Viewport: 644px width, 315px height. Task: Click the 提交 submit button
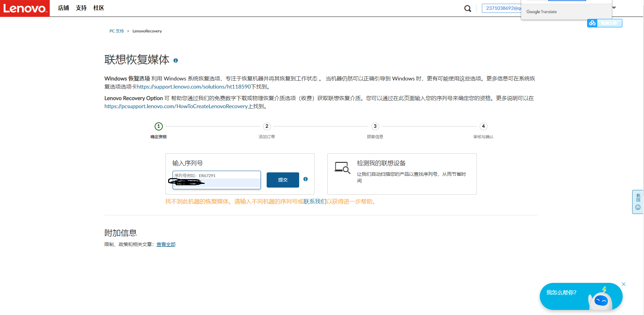point(283,180)
